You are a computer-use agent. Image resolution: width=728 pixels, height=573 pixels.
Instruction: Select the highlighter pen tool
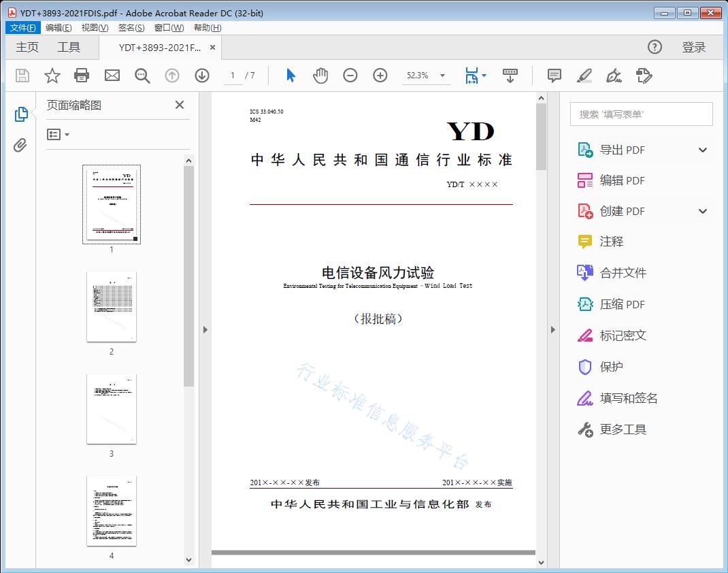coord(584,76)
